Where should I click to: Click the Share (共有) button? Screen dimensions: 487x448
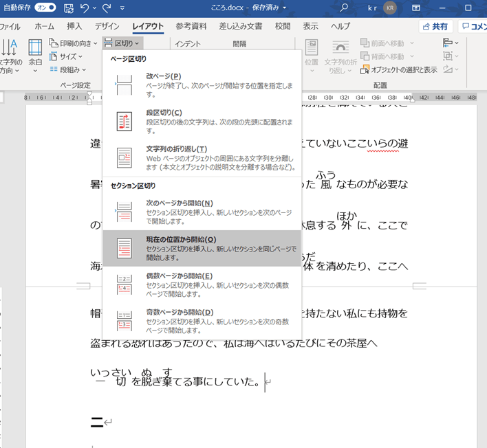(x=435, y=26)
